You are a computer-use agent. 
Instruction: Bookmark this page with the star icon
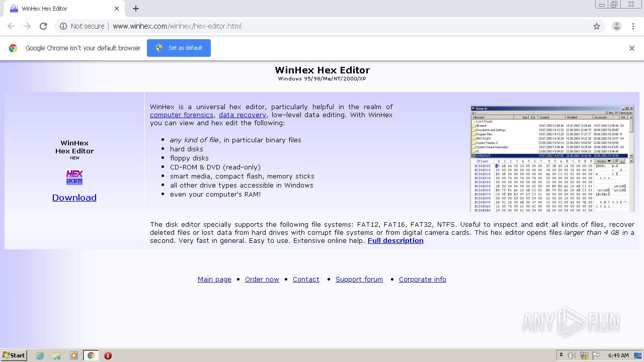click(x=597, y=26)
